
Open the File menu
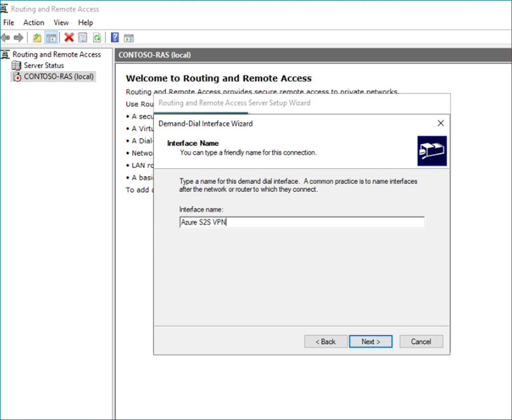(9, 22)
